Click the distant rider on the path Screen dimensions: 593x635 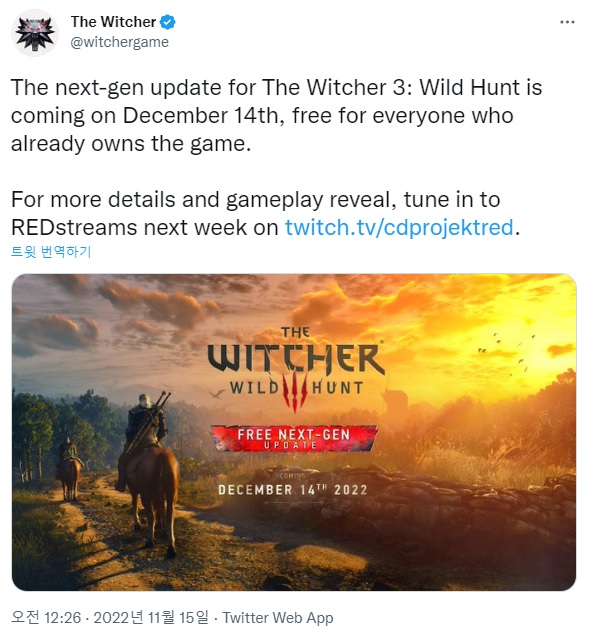(70, 470)
